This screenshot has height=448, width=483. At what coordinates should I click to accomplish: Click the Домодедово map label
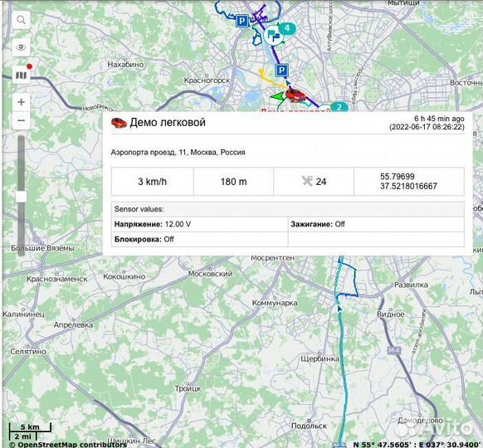(x=420, y=421)
